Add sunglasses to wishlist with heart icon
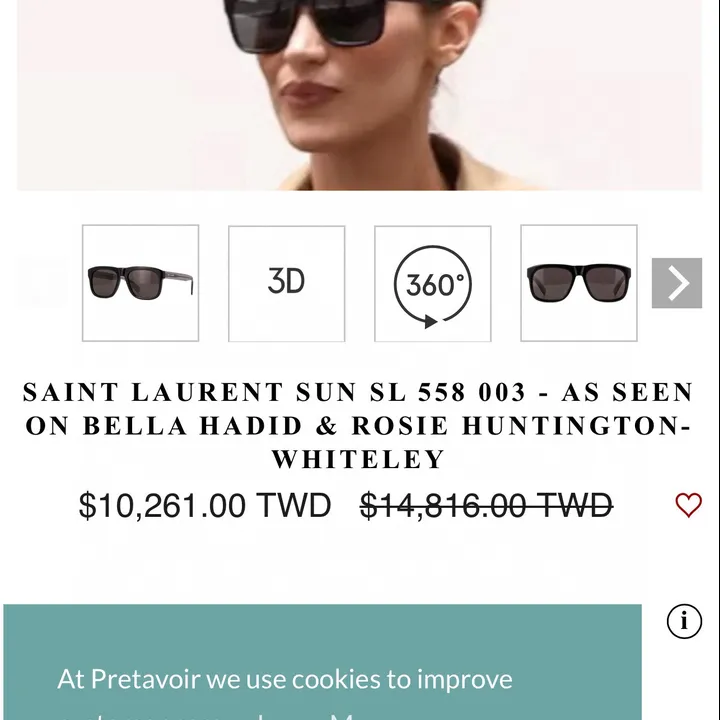This screenshot has height=720, width=720. [x=688, y=505]
